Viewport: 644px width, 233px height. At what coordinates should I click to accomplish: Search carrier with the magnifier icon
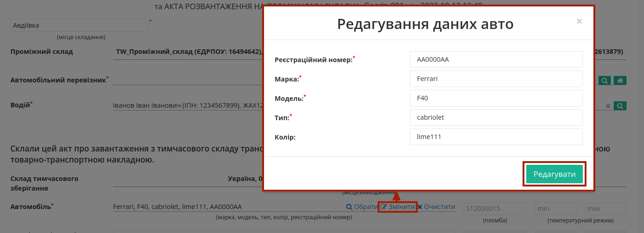click(x=604, y=81)
